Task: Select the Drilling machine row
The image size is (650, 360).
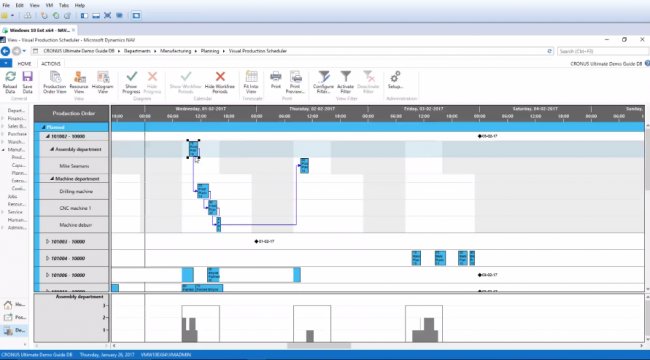Action: pyautogui.click(x=74, y=192)
